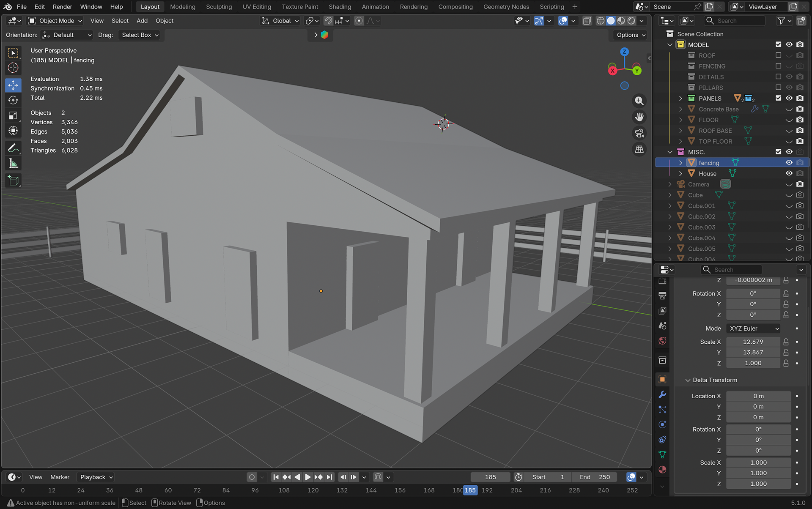Open the Modifiers wrench properties tab
812x509 pixels.
pos(662,394)
